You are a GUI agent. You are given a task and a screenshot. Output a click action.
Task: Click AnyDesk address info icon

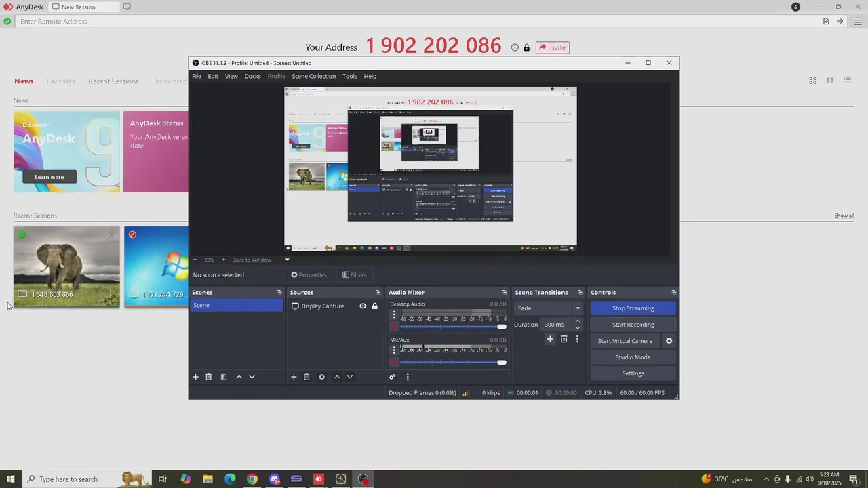(x=515, y=47)
